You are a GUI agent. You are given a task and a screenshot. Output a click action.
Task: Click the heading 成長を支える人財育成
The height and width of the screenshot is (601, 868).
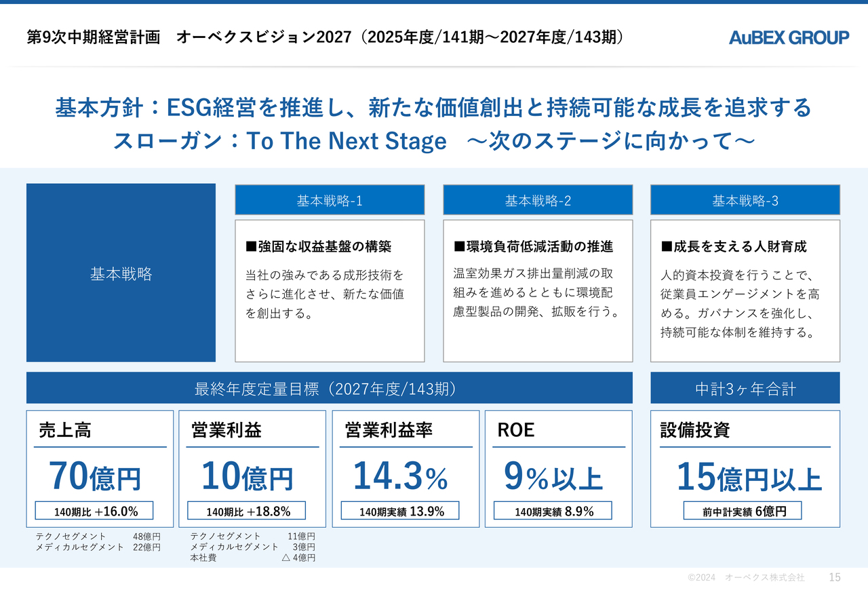pos(734,247)
